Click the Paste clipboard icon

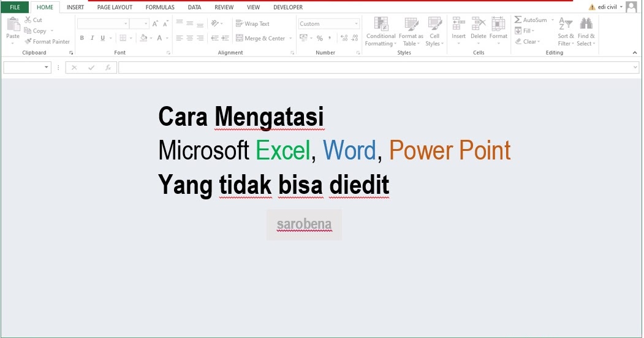(x=13, y=25)
